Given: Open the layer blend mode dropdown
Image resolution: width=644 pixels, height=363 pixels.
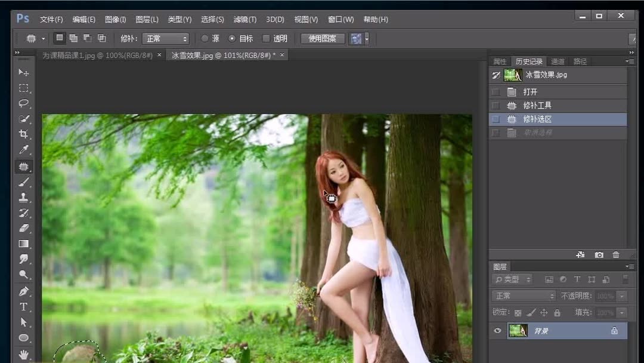Looking at the screenshot, I should [522, 295].
